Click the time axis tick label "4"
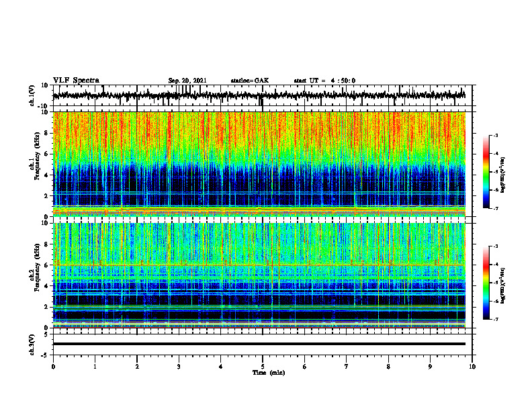This screenshot has height=411, width=532. tap(221, 367)
